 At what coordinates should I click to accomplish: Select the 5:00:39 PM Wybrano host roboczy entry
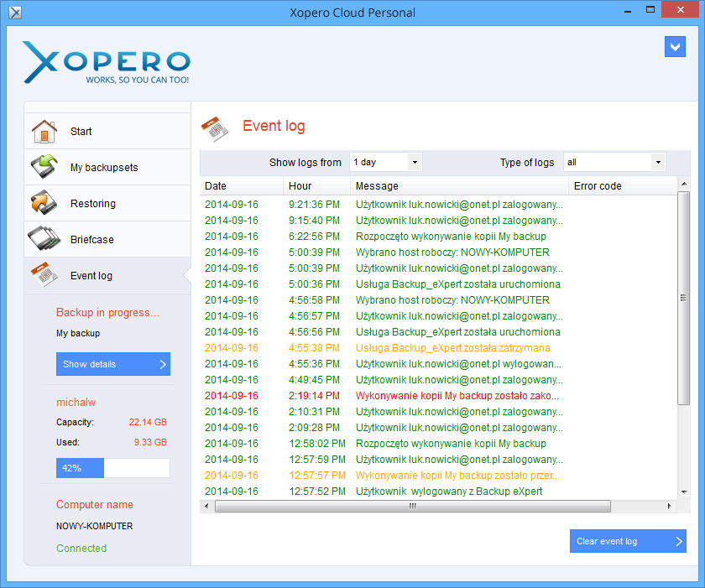coord(438,252)
